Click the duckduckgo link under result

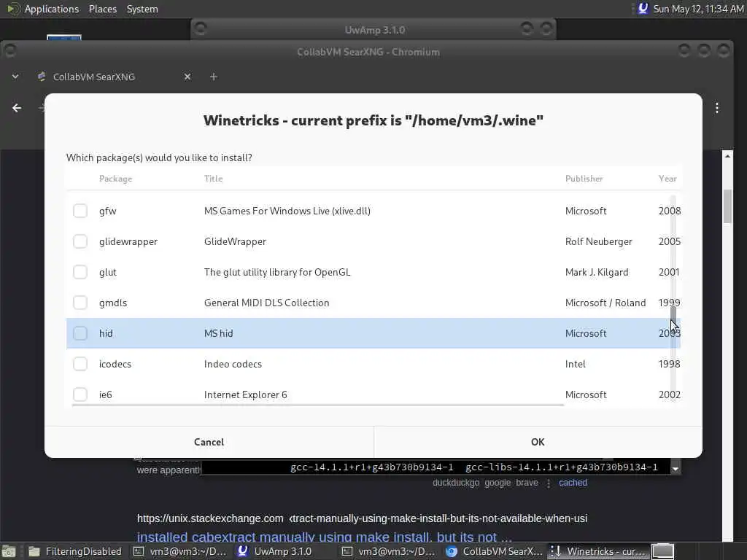(x=455, y=483)
